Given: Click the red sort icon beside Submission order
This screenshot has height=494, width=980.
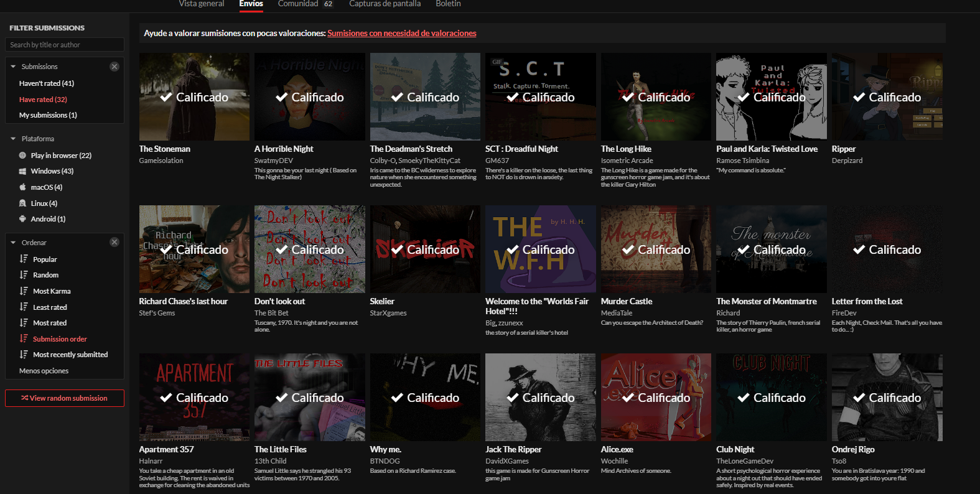Looking at the screenshot, I should point(24,338).
